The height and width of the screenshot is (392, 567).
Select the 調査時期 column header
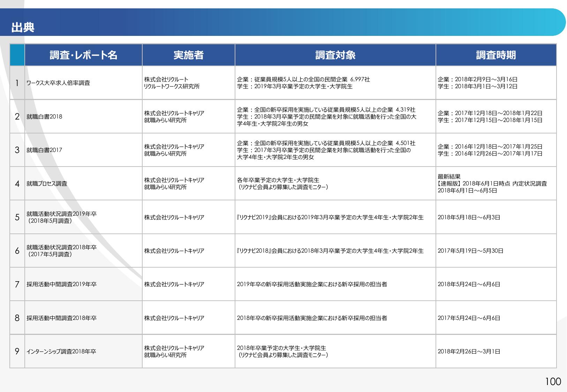pyautogui.click(x=496, y=55)
